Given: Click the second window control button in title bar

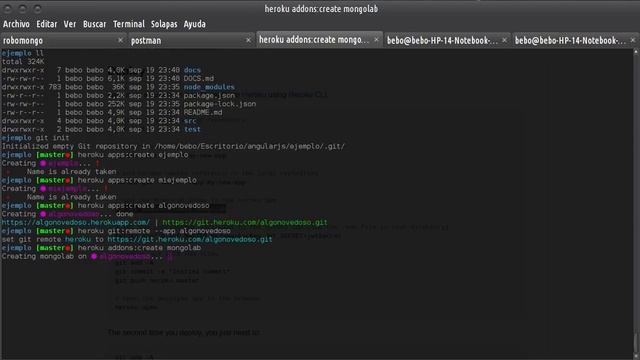Looking at the screenshot, I should [x=23, y=9].
